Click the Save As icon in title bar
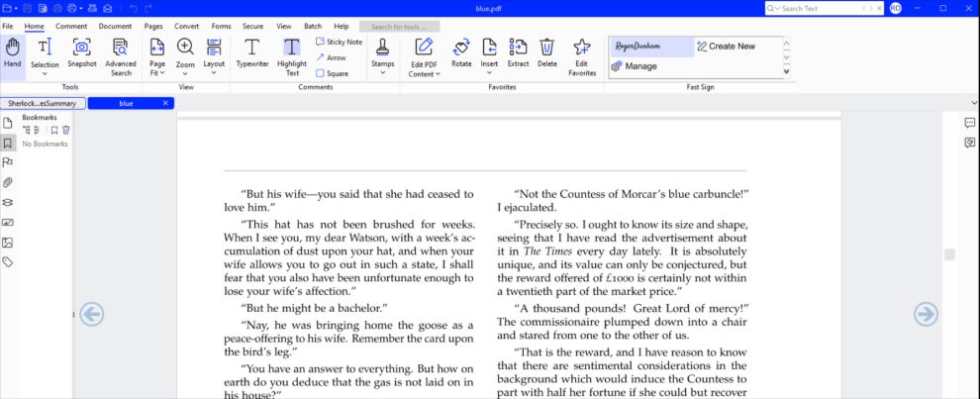 tap(43, 8)
